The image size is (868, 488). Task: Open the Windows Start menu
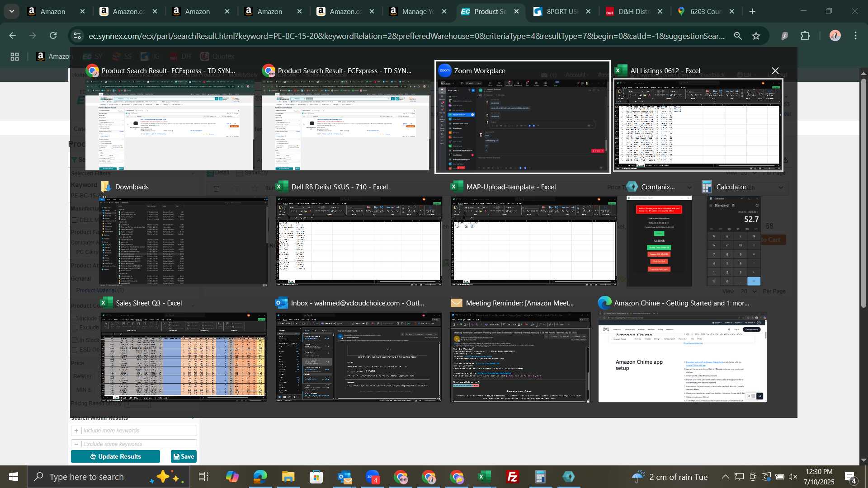click(13, 477)
